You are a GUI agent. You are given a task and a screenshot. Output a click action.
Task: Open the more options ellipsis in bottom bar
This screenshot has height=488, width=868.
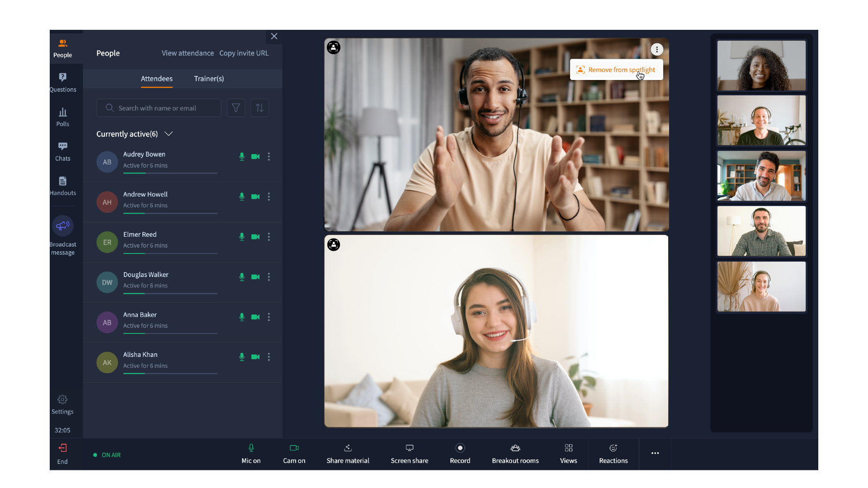tap(655, 453)
